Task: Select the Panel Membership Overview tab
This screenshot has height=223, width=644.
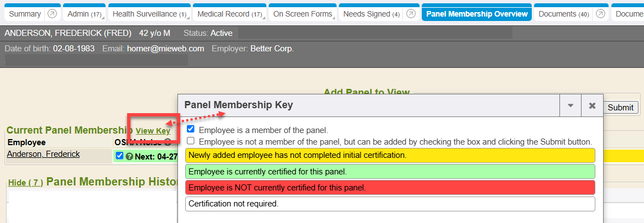Action: [x=477, y=14]
